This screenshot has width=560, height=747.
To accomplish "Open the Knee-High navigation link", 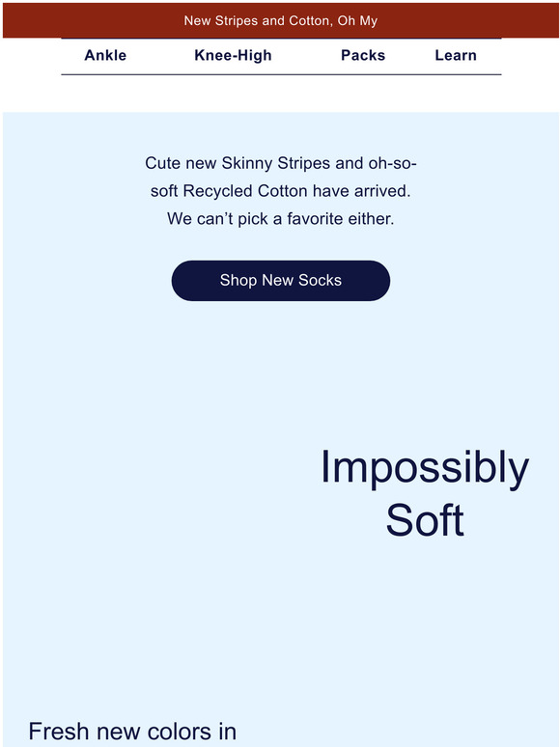I will (233, 56).
